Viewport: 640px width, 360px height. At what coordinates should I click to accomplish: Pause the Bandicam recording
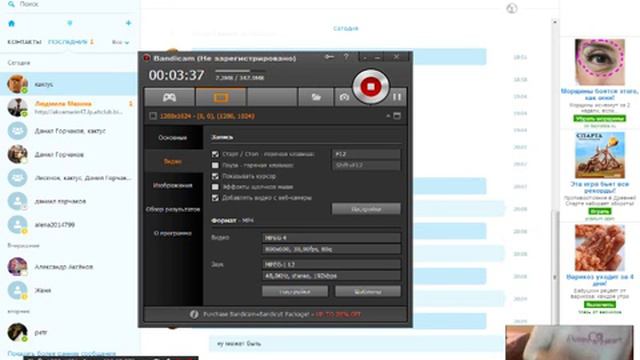click(x=397, y=97)
